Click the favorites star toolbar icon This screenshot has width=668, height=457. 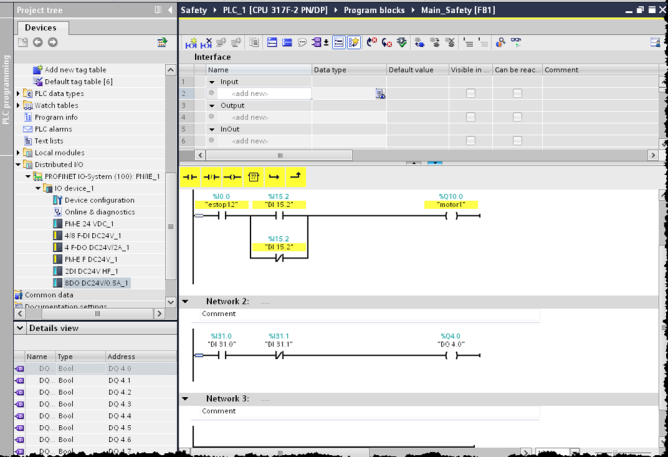pos(354,42)
